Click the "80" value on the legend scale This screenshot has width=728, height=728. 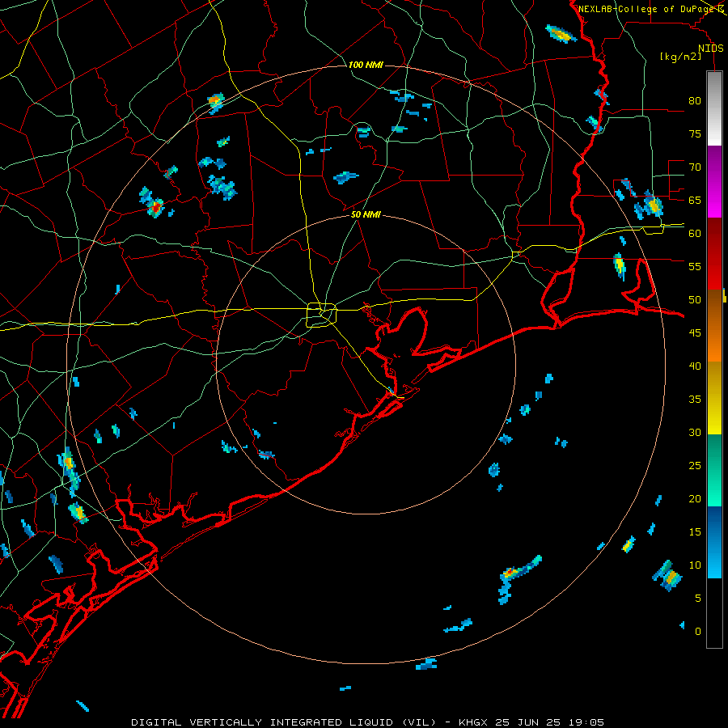[695, 101]
